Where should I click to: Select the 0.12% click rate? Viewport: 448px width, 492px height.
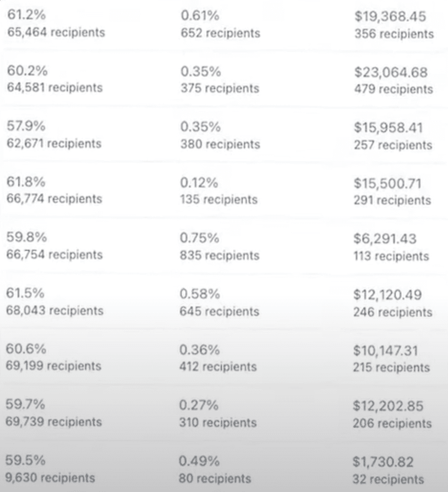[x=199, y=183]
